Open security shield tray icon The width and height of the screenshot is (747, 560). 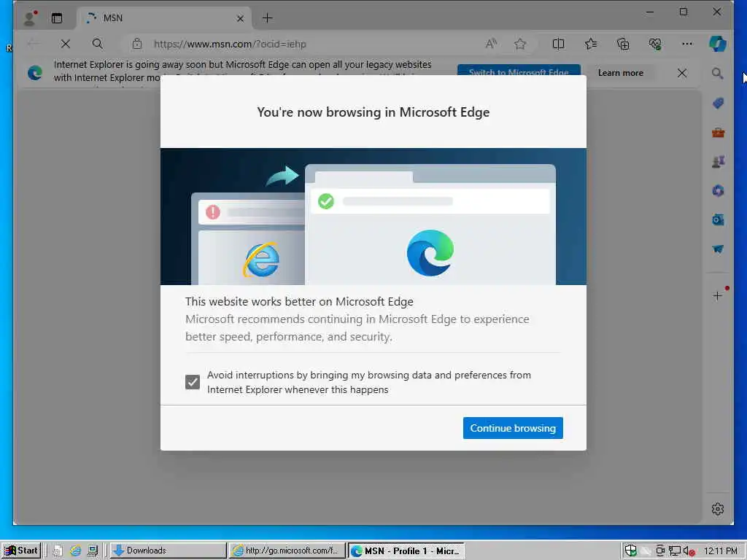pyautogui.click(x=630, y=551)
